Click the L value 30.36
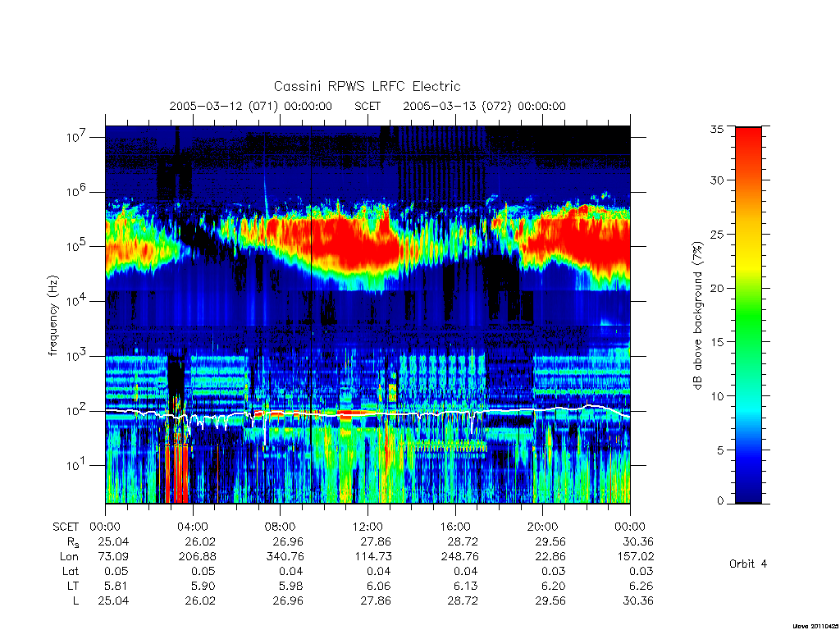 click(638, 600)
